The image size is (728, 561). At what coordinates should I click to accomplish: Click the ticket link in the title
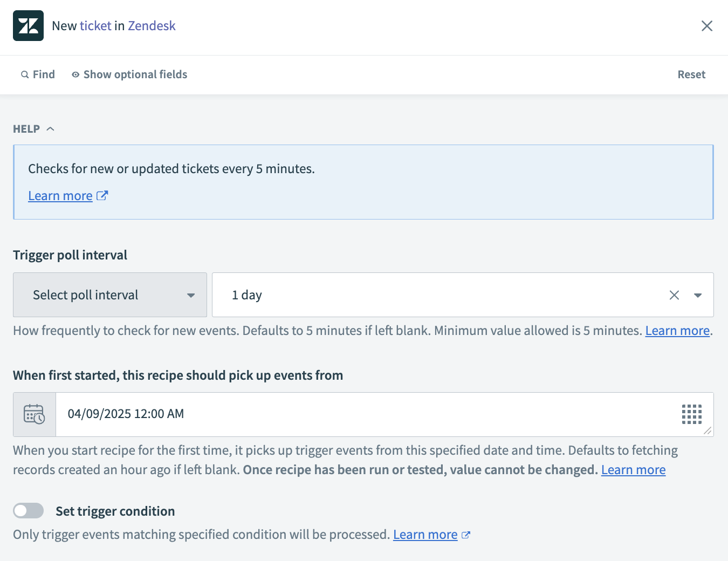tap(95, 26)
